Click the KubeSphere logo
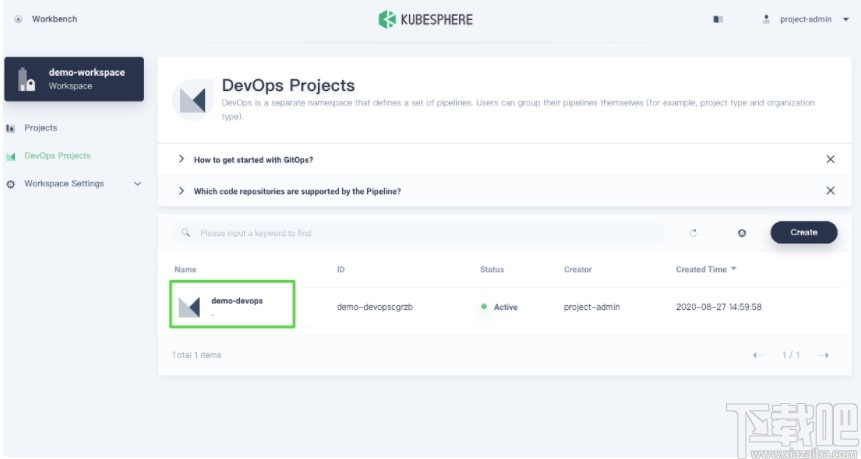The image size is (861, 459). tap(425, 19)
